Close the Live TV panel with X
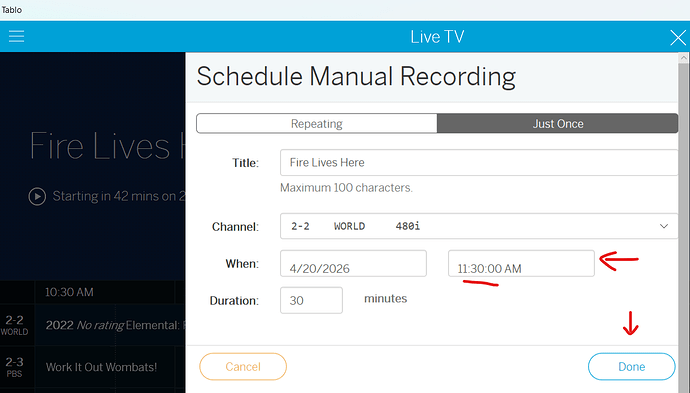This screenshot has height=393, width=690. click(678, 37)
